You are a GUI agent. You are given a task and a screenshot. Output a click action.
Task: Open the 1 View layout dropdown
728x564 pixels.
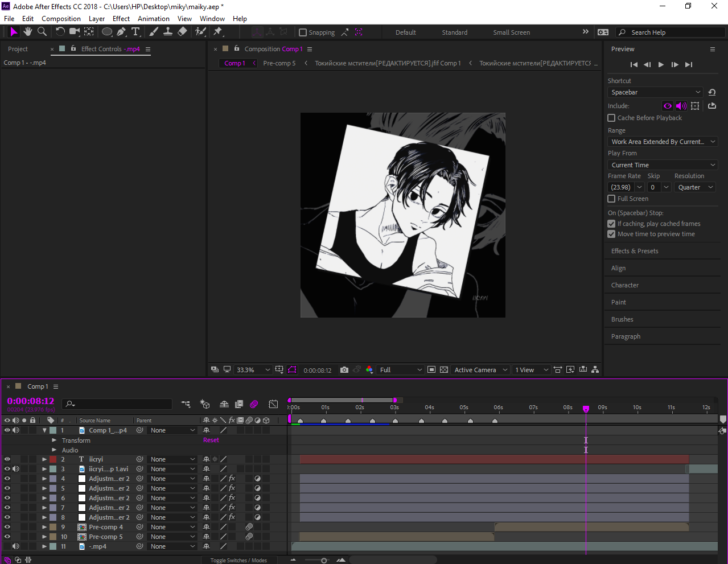pos(532,370)
